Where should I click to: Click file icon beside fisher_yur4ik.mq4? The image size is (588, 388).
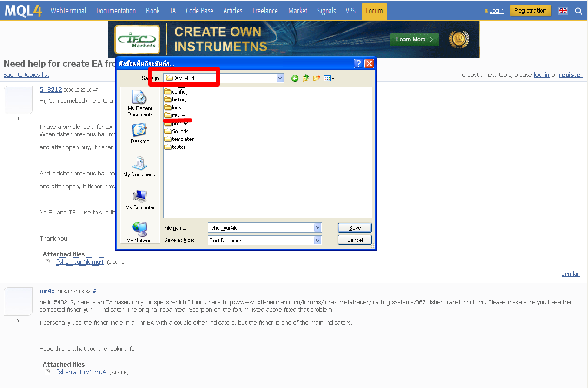click(x=47, y=262)
